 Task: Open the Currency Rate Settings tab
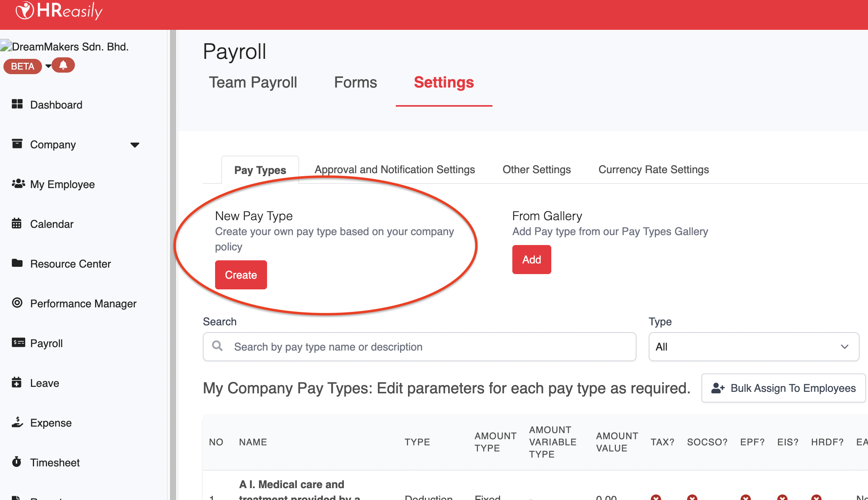click(653, 169)
